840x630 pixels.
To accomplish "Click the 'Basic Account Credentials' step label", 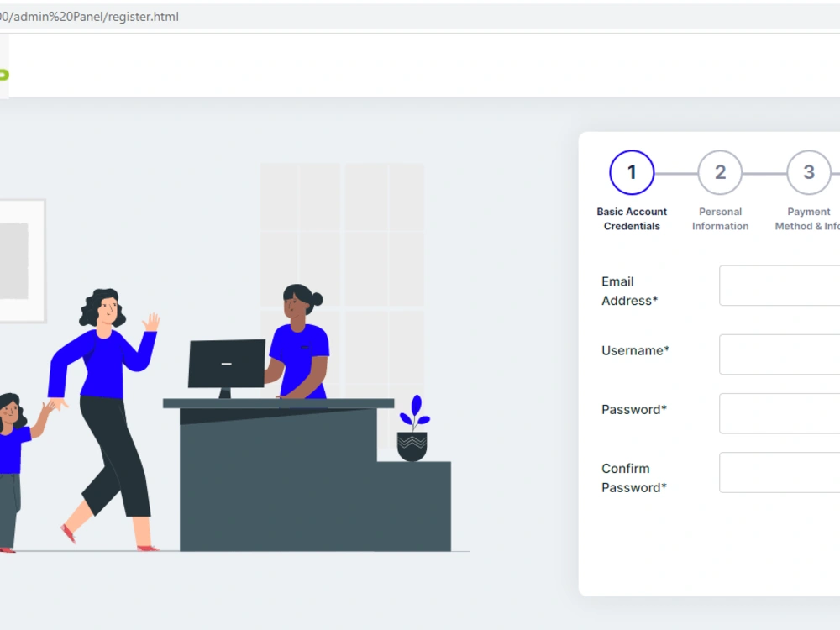I will coord(632,219).
